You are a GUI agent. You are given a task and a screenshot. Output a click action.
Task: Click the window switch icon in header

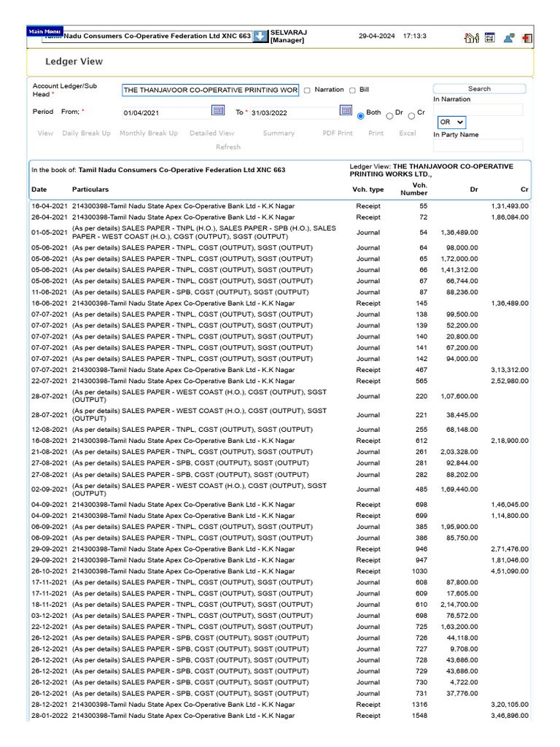click(489, 37)
